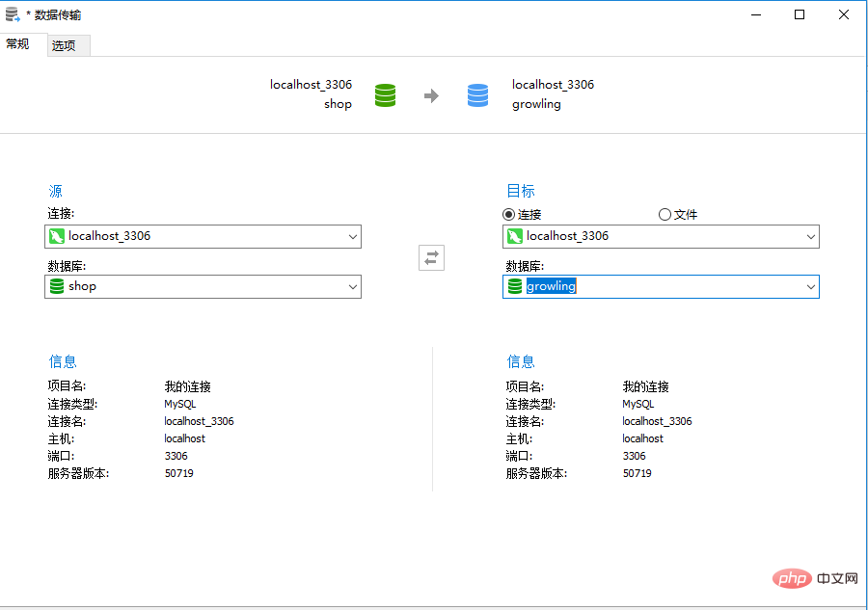The width and height of the screenshot is (868, 610).
Task: Click source info 项目名 value 我的连接
Action: pos(188,386)
